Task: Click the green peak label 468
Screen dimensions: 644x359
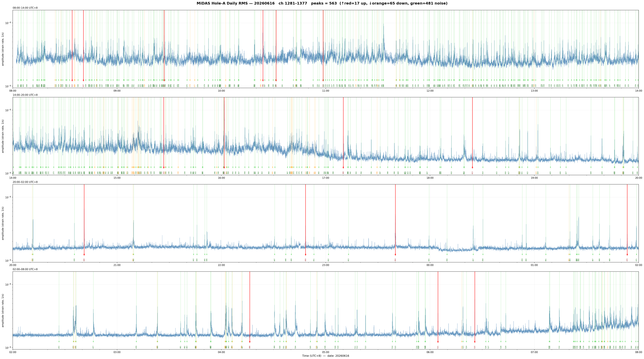Action: [600, 260]
